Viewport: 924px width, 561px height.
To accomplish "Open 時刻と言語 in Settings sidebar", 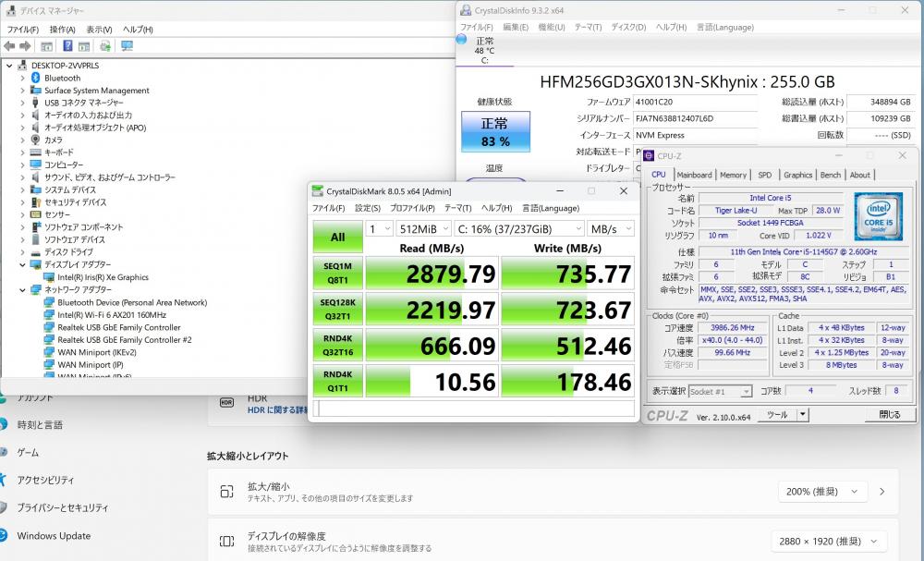I will pyautogui.click(x=40, y=425).
